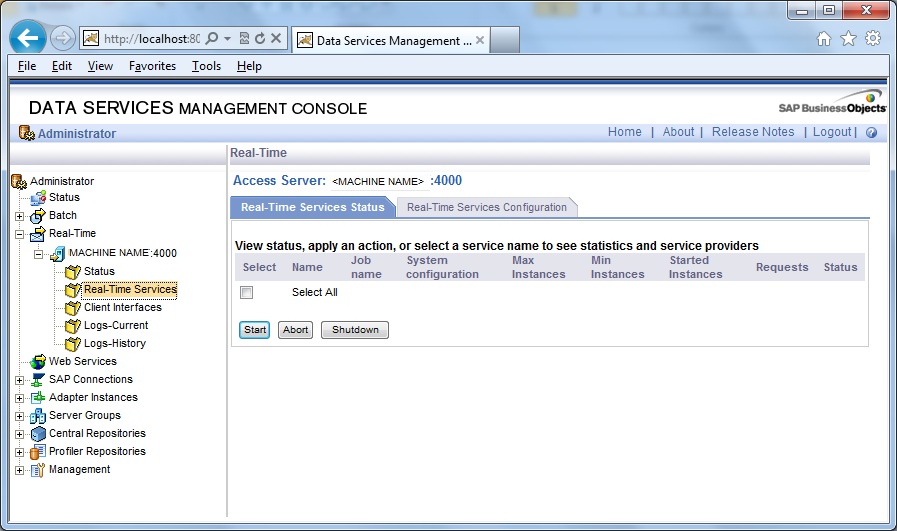
Task: Click the Adapter Instances icon
Action: click(38, 398)
